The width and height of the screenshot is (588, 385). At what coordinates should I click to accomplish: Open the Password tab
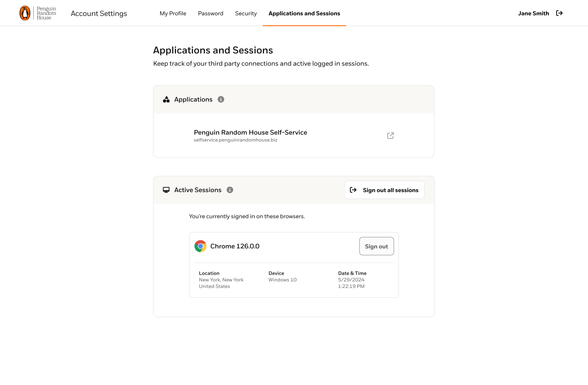[210, 13]
